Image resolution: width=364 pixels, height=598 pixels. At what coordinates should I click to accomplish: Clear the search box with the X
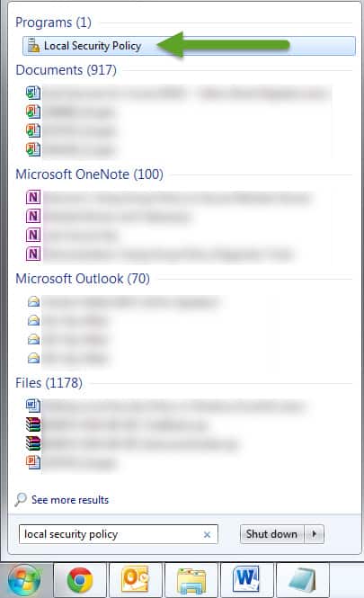point(207,535)
